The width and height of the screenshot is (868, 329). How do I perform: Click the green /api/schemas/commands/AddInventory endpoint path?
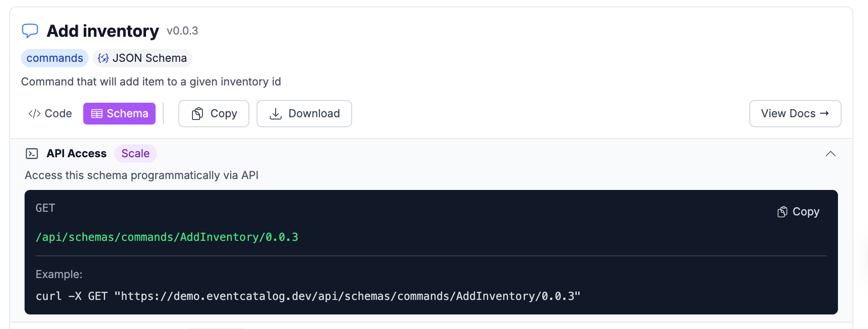pos(167,237)
